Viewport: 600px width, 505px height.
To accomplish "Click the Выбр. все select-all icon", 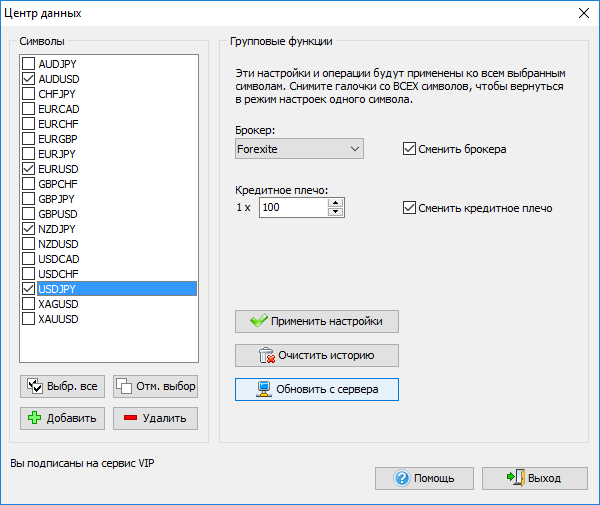I will coord(35,386).
